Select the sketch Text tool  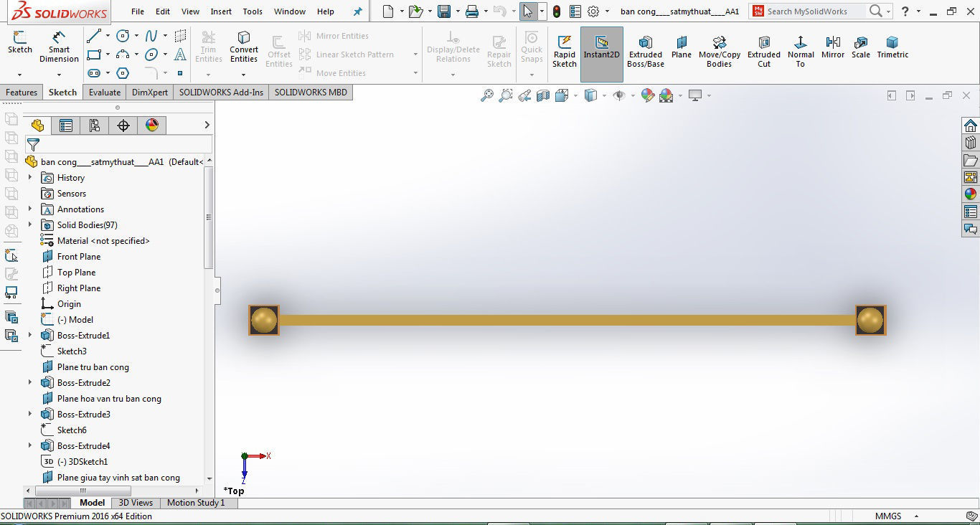180,55
